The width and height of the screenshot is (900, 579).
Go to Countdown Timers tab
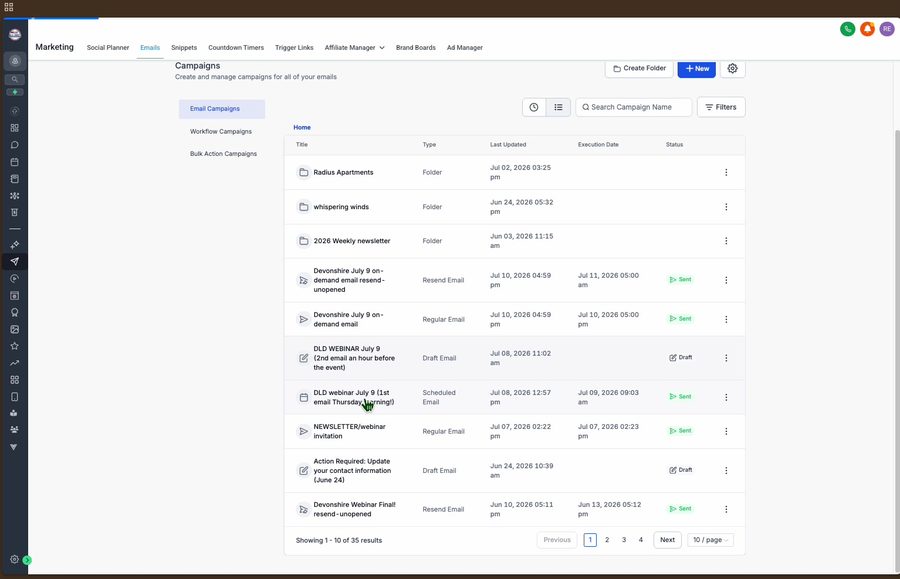click(236, 48)
